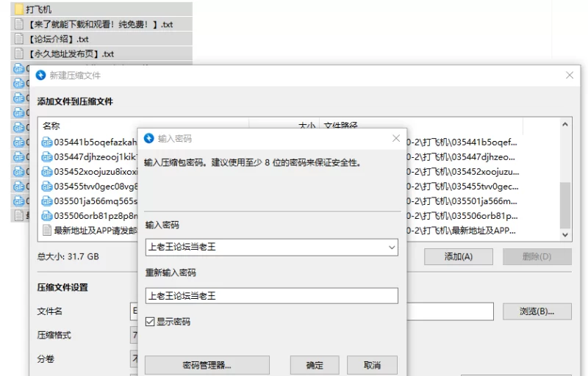Click 添加(A) button in archive dialog
The width and height of the screenshot is (588, 376).
[x=458, y=257]
